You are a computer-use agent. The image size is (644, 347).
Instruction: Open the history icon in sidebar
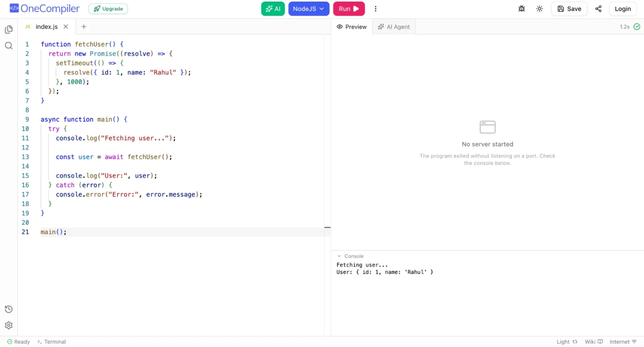click(8, 309)
